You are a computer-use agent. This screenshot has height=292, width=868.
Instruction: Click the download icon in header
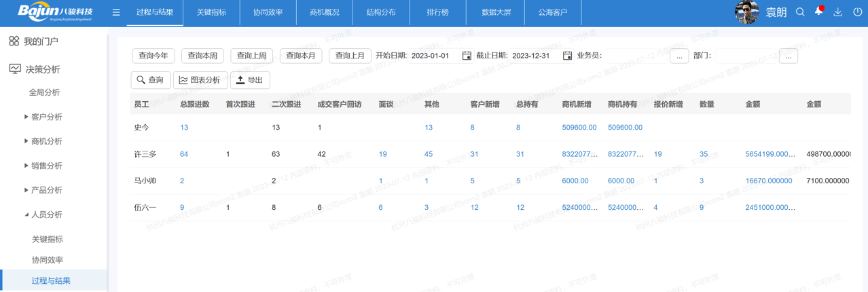(x=837, y=12)
